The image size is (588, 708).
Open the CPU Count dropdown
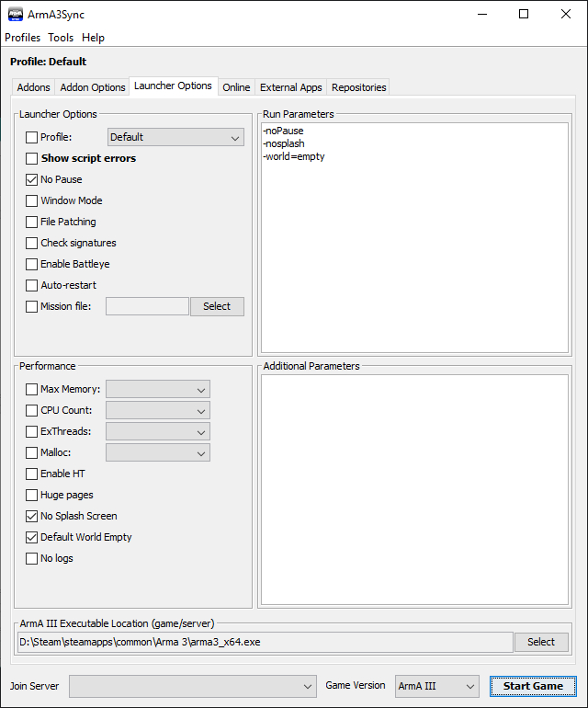pos(158,410)
